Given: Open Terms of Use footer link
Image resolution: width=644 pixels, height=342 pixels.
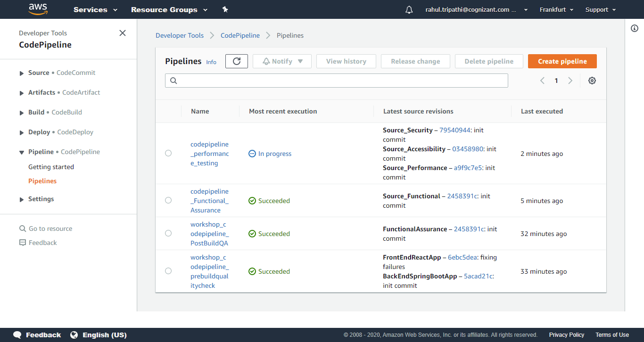Looking at the screenshot, I should click(612, 335).
